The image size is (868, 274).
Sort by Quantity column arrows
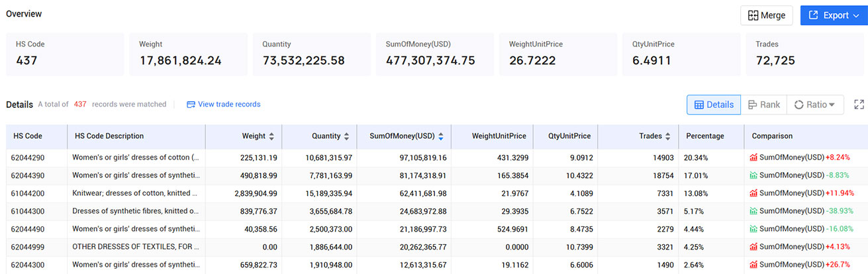click(346, 136)
